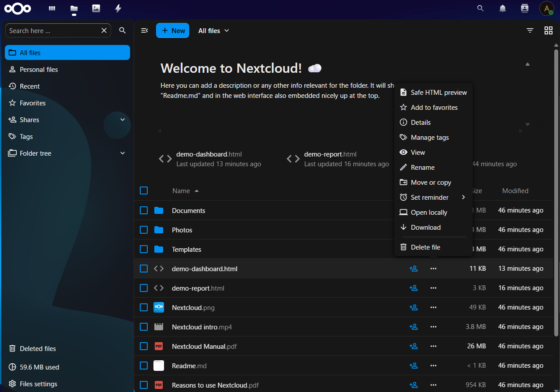This screenshot has width=560, height=392.
Task: Open the Nextcloud logo home link
Action: (x=18, y=8)
